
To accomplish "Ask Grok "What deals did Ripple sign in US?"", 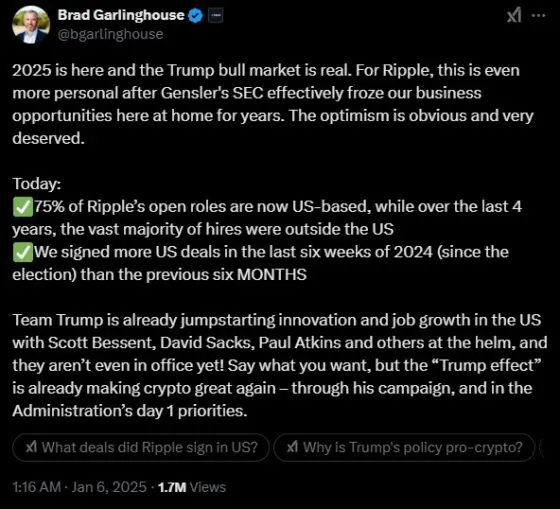I will pos(141,447).
